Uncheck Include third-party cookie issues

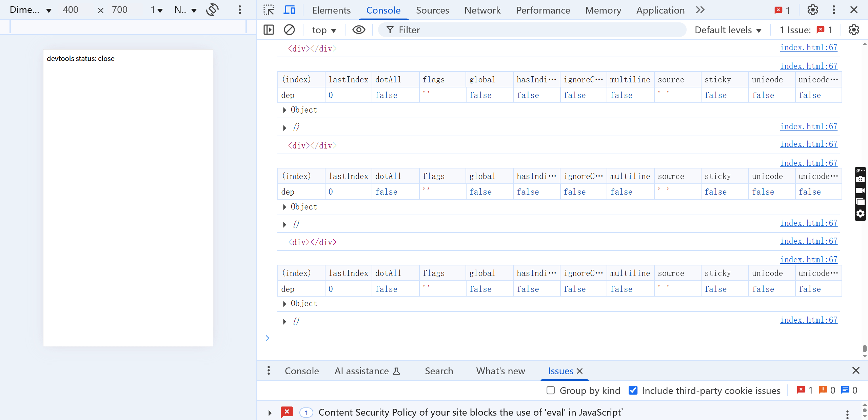click(633, 390)
